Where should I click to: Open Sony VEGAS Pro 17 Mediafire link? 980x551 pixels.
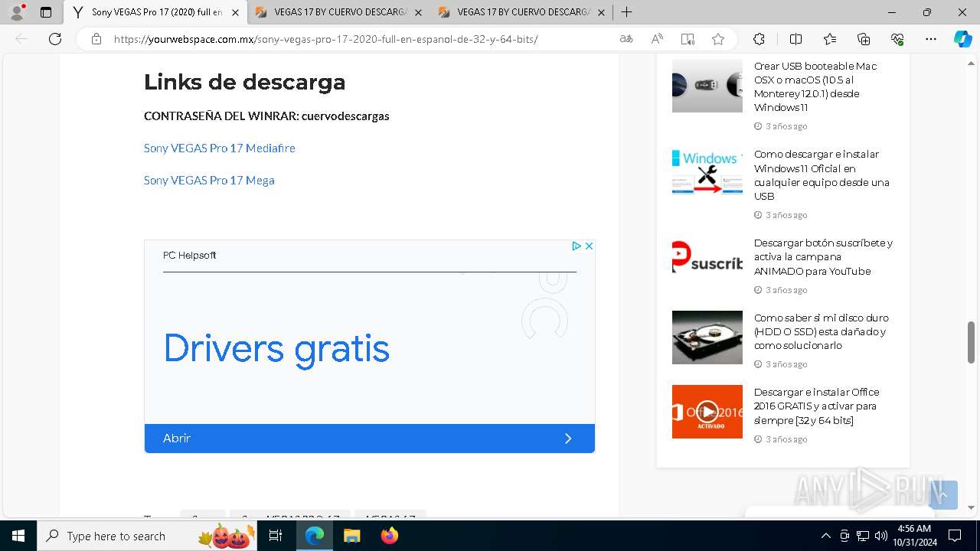pos(220,148)
